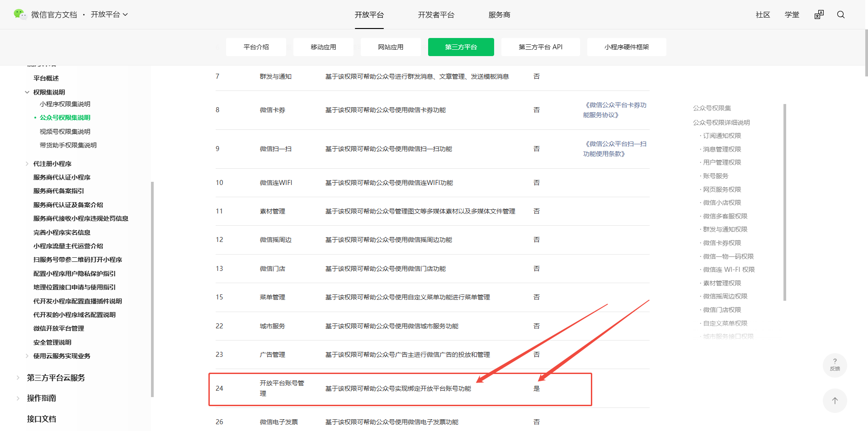Open 代开发小程序配置直播插件说明 in sidebar
The image size is (868, 431).
coord(78,301)
